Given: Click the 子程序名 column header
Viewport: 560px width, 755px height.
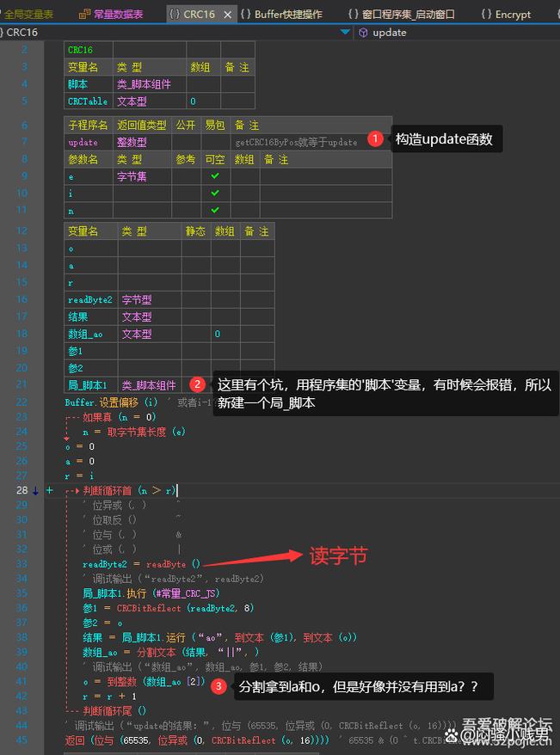Looking at the screenshot, I should click(89, 126).
